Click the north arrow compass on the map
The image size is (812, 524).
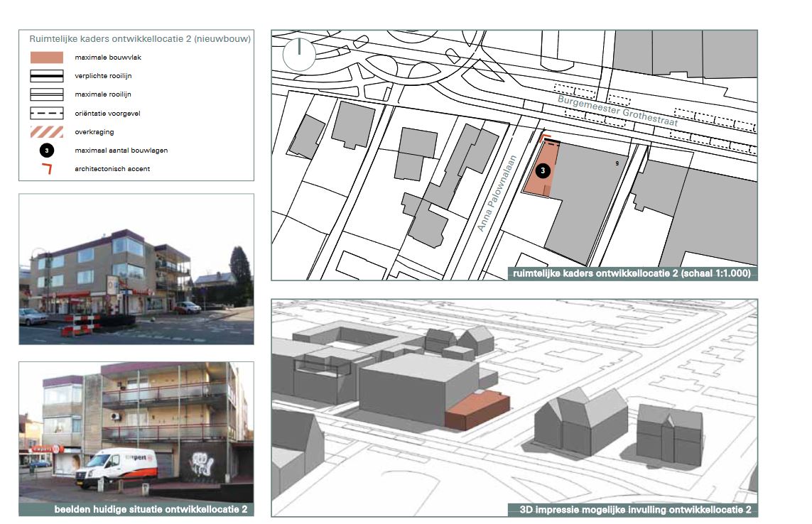299,54
